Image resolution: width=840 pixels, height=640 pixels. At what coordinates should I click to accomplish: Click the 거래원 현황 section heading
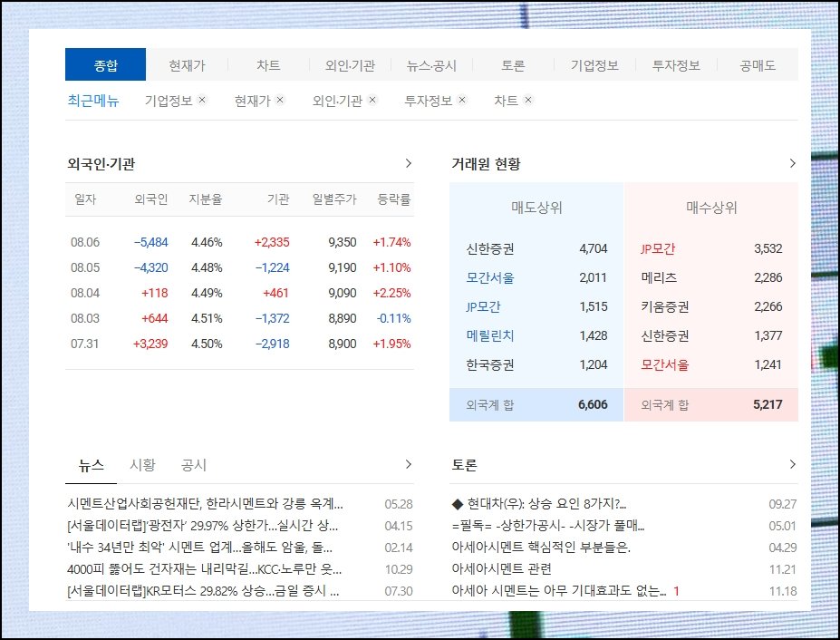[x=486, y=163]
